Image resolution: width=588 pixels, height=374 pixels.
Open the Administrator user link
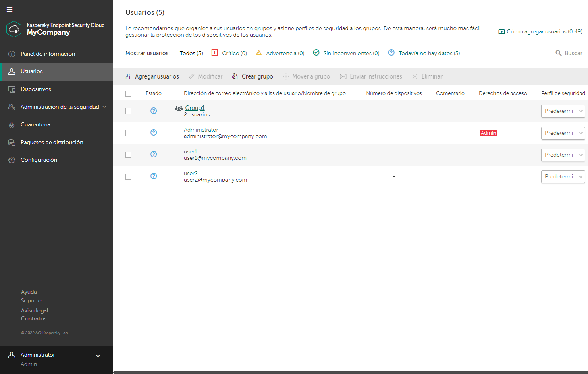(201, 130)
